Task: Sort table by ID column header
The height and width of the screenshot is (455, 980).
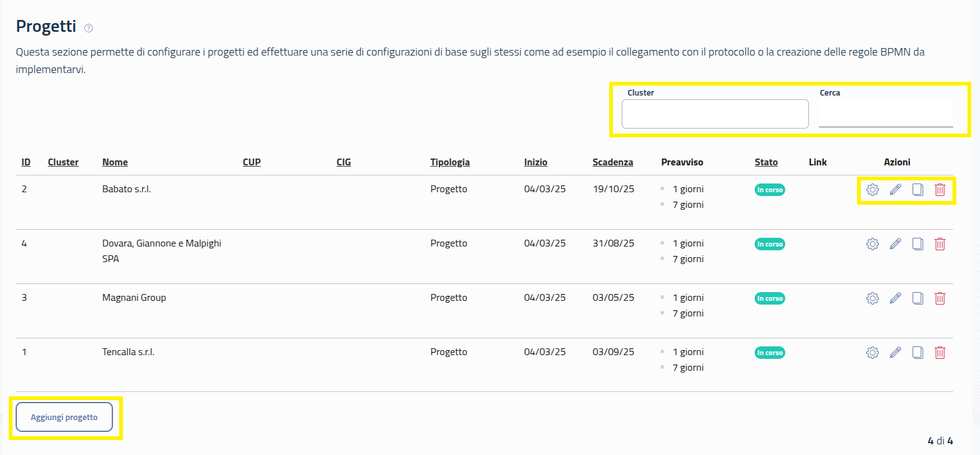Action: (x=26, y=162)
